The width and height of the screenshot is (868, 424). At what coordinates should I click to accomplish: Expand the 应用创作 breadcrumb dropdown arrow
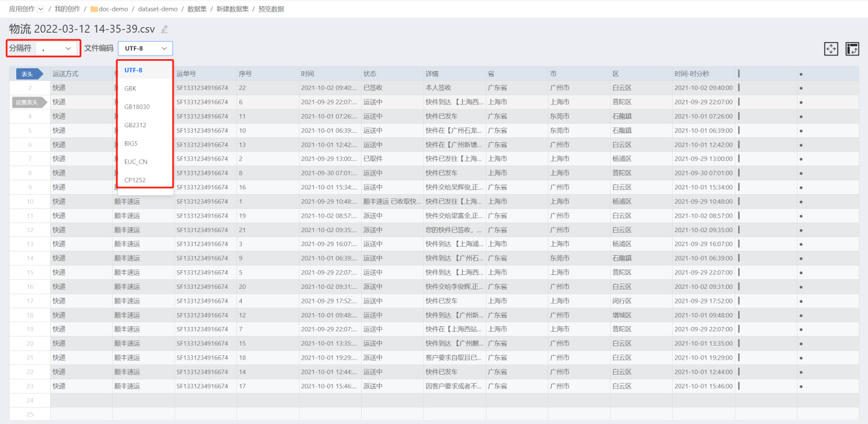(40, 9)
